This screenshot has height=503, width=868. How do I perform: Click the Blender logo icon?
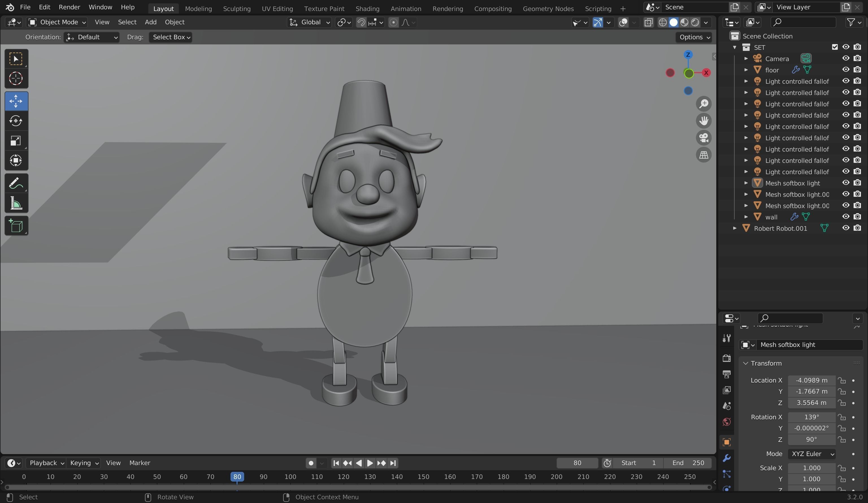pyautogui.click(x=10, y=7)
